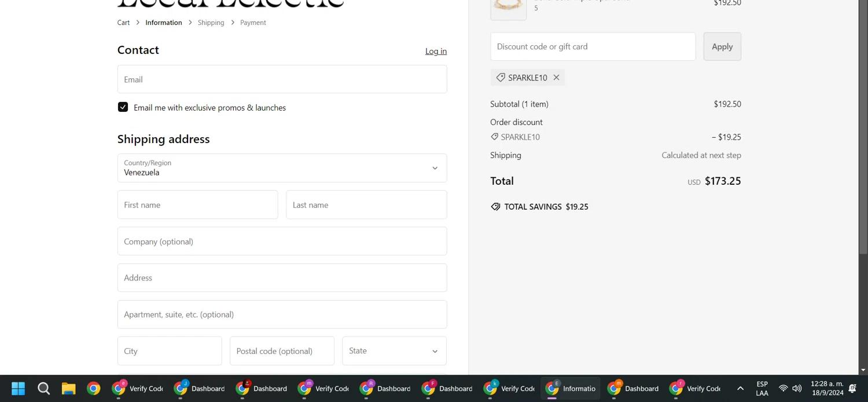Screen dimensions: 868x402
Task: Click the page vertical scrollbar
Action: (863, 174)
